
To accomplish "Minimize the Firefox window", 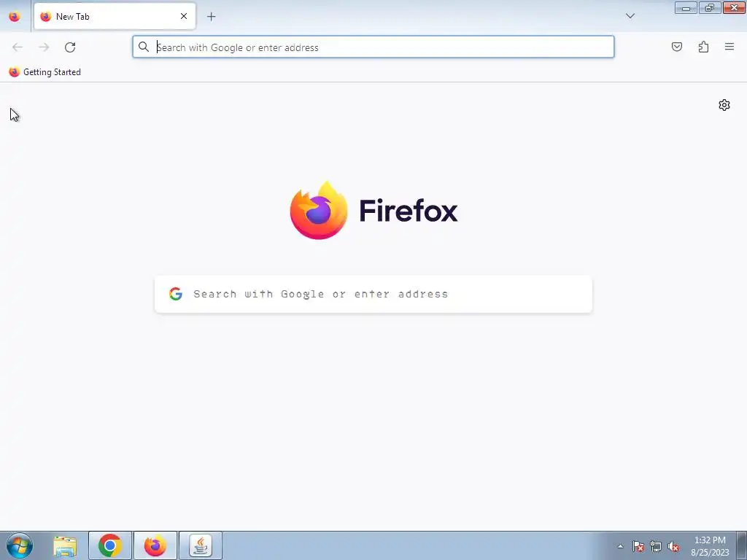I will click(x=686, y=7).
